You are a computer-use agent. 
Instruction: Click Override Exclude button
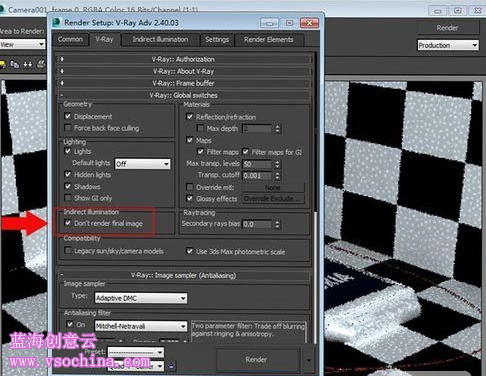[x=273, y=199]
